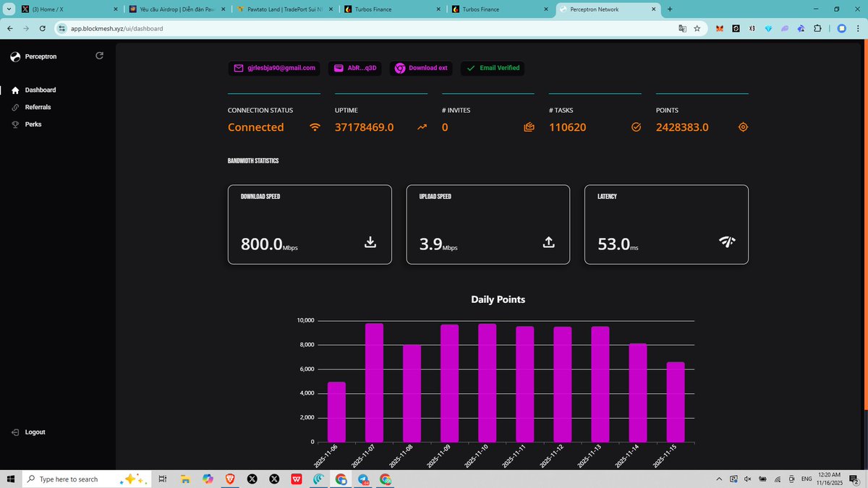Open the Brave browser taskbar icon
The width and height of the screenshot is (868, 488).
tap(230, 479)
